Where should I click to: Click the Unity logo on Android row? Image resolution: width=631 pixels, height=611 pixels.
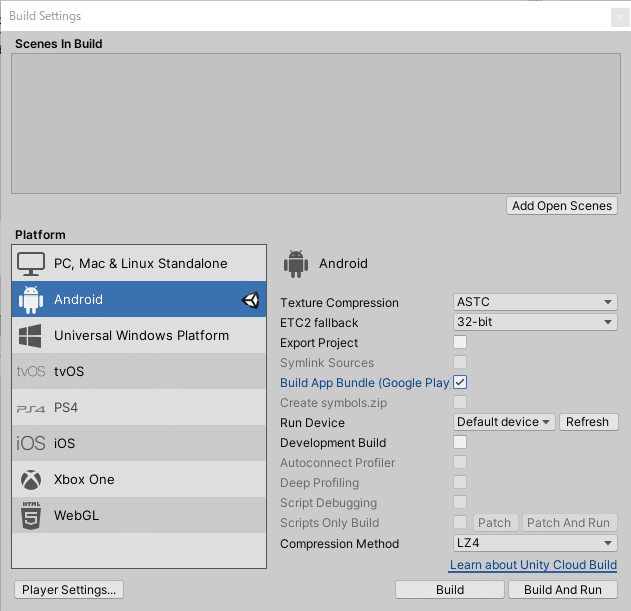click(x=250, y=300)
